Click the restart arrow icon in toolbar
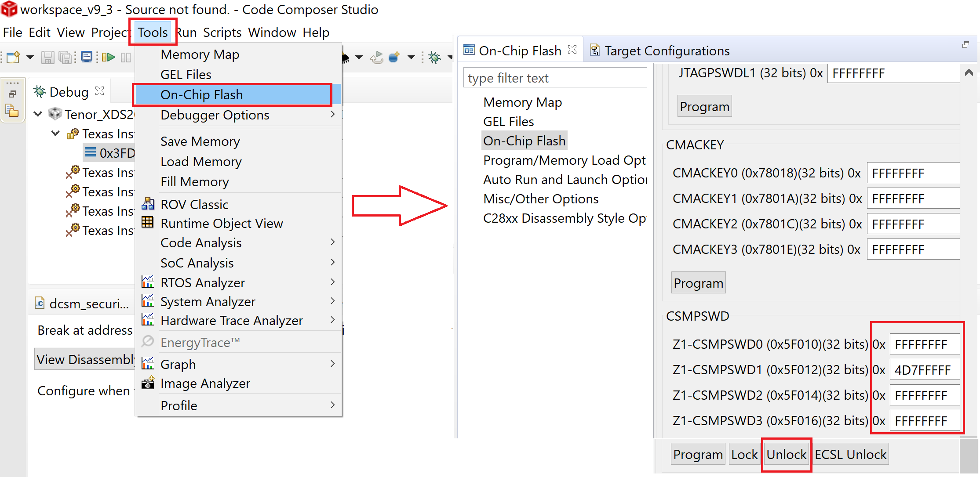The width and height of the screenshot is (980, 477). [x=377, y=57]
